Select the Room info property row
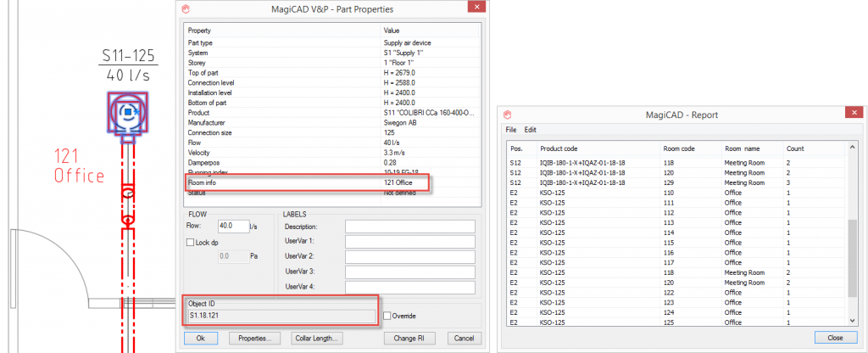 [x=332, y=182]
